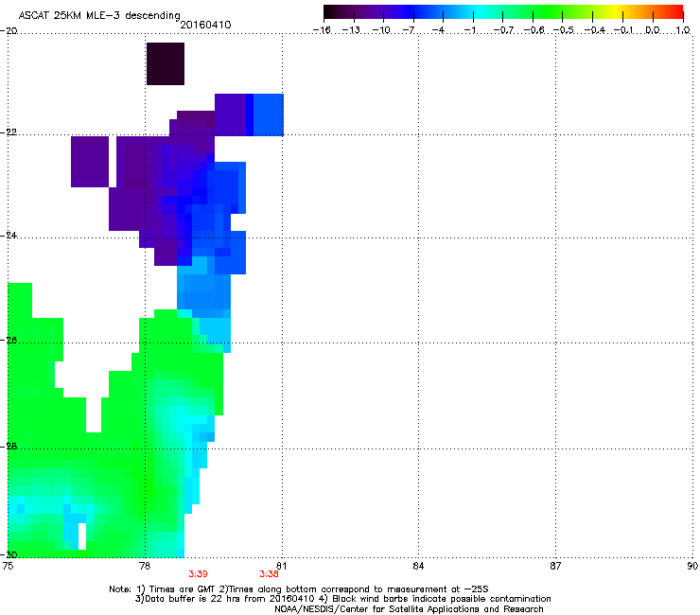
Task: Select the -0.4 label on the color scale
Action: click(x=595, y=30)
